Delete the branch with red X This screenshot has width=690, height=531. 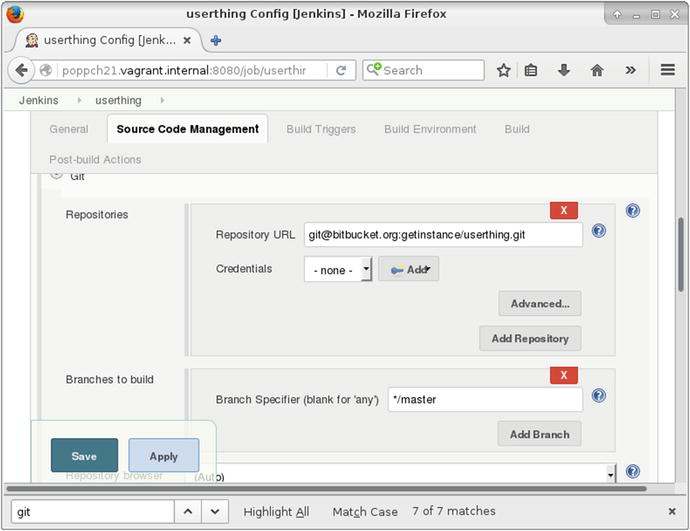(564, 376)
